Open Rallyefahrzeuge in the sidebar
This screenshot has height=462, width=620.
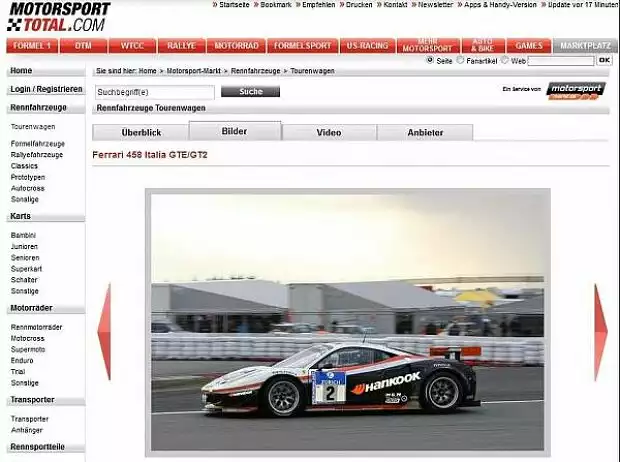pos(37,155)
